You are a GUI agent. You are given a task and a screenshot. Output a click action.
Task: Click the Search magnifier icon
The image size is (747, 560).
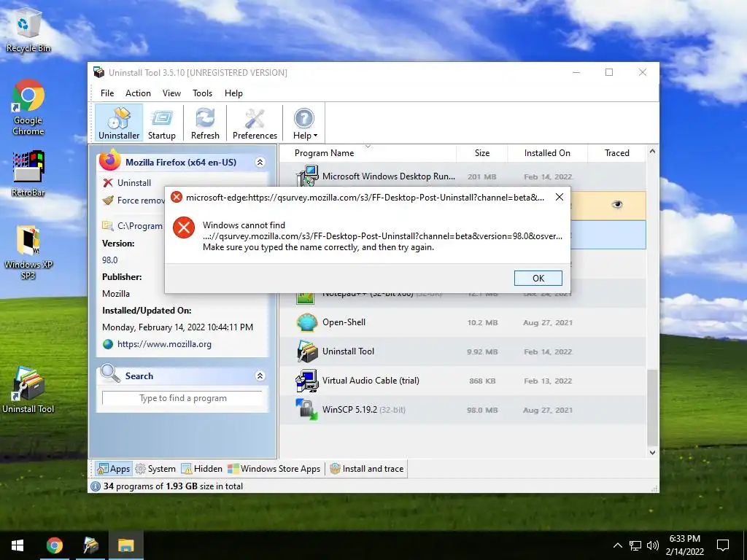(x=110, y=374)
